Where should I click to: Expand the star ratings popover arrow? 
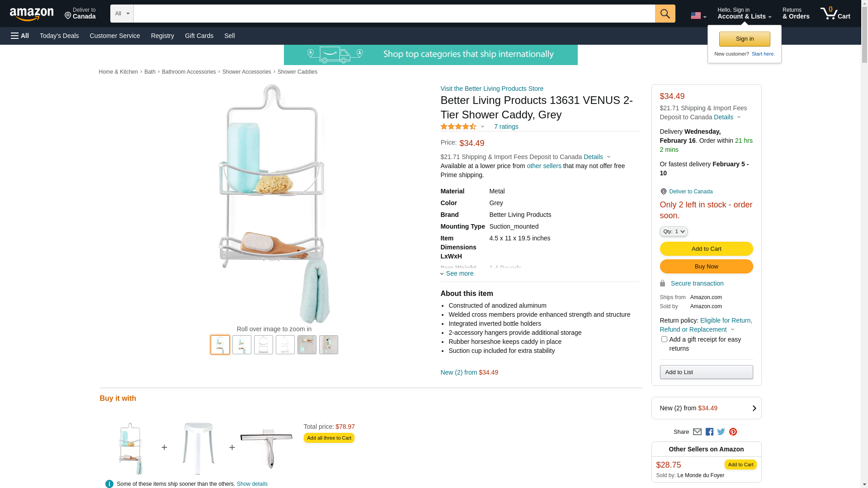[x=482, y=127]
